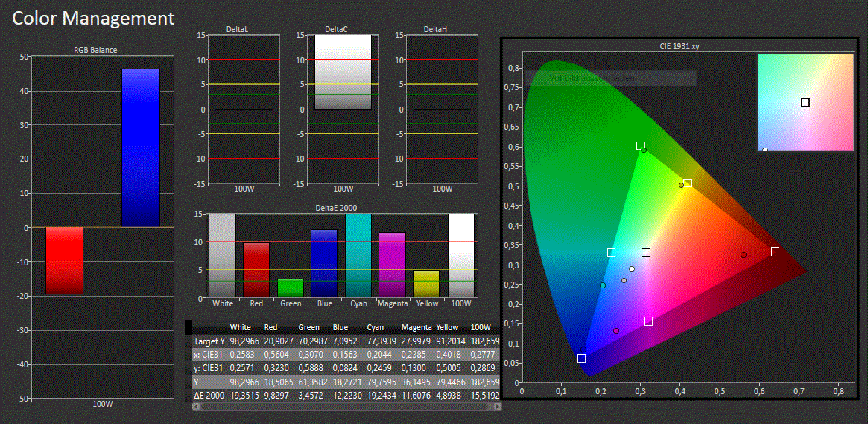
Task: Select red target square on CIE diagram
Action: click(x=775, y=252)
